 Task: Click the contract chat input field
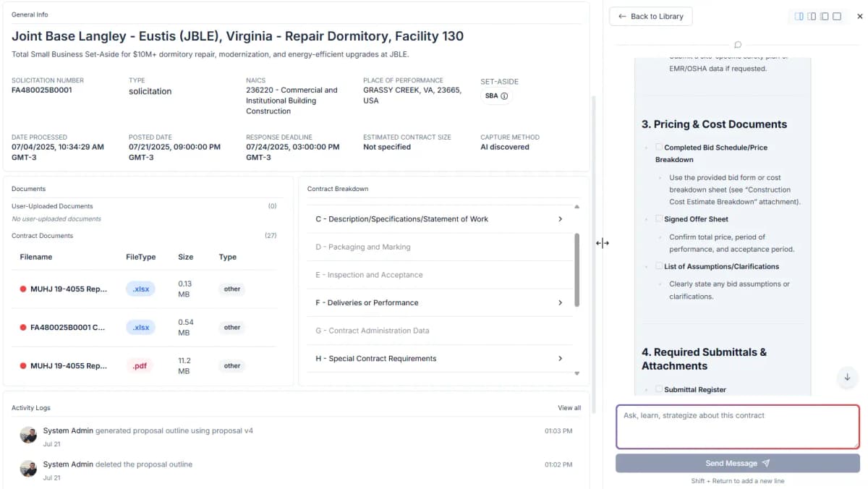[737, 427]
